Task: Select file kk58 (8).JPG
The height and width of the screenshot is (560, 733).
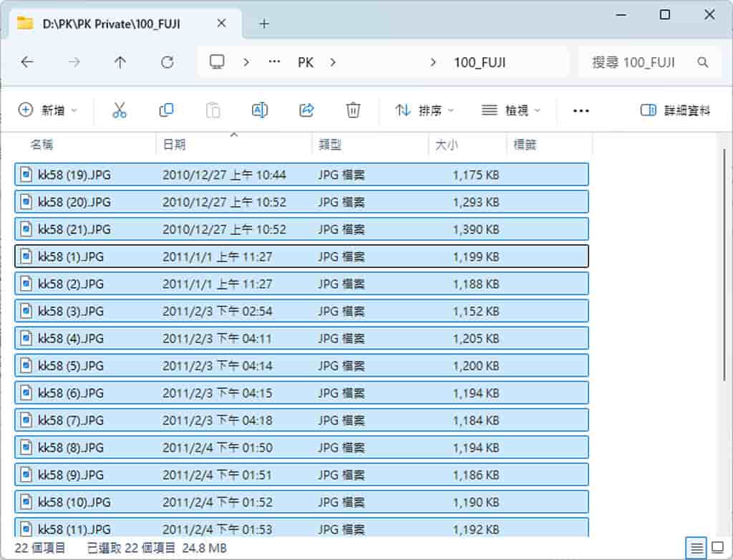Action: coord(301,448)
